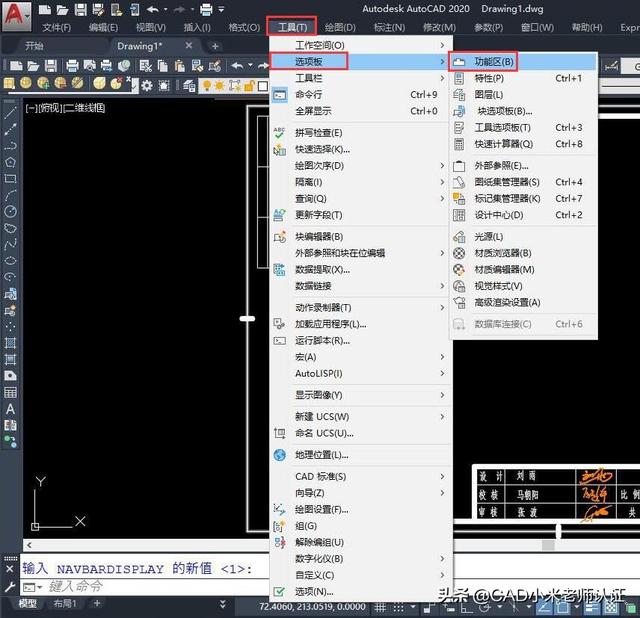Click the gear icon in the layer toolbar
Image resolution: width=640 pixels, height=618 pixels.
coord(147,85)
